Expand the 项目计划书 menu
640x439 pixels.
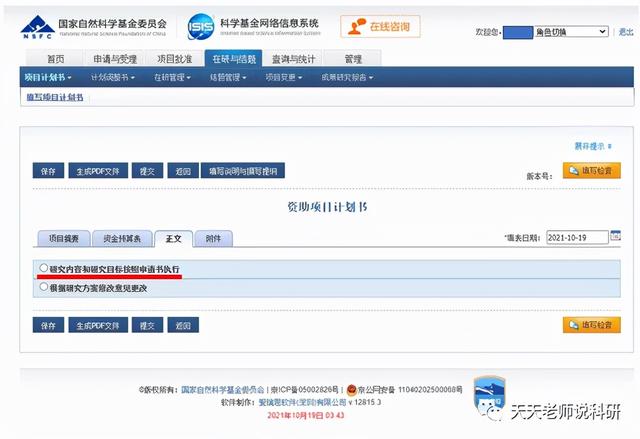click(48, 77)
